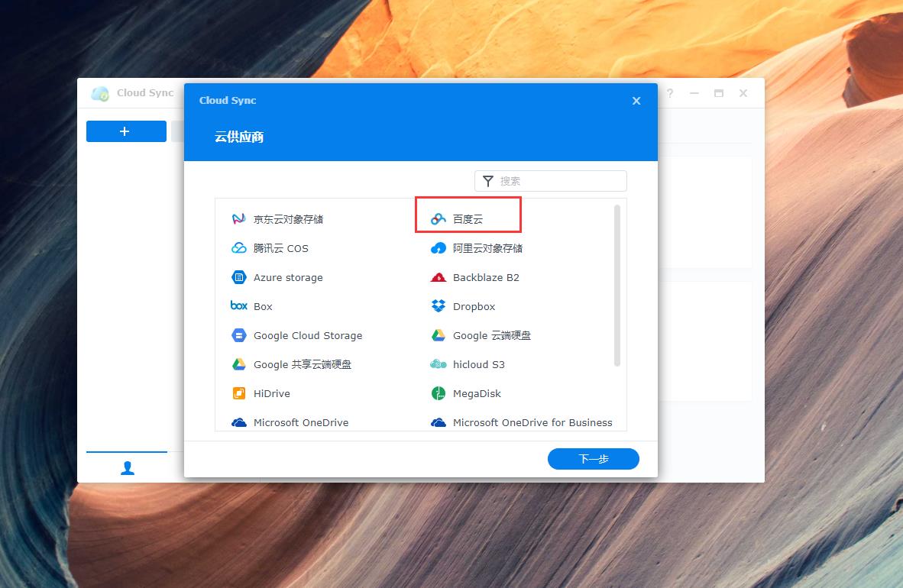Click the Backblaze B2 flame icon
Viewport: 903px width, 588px height.
439,277
